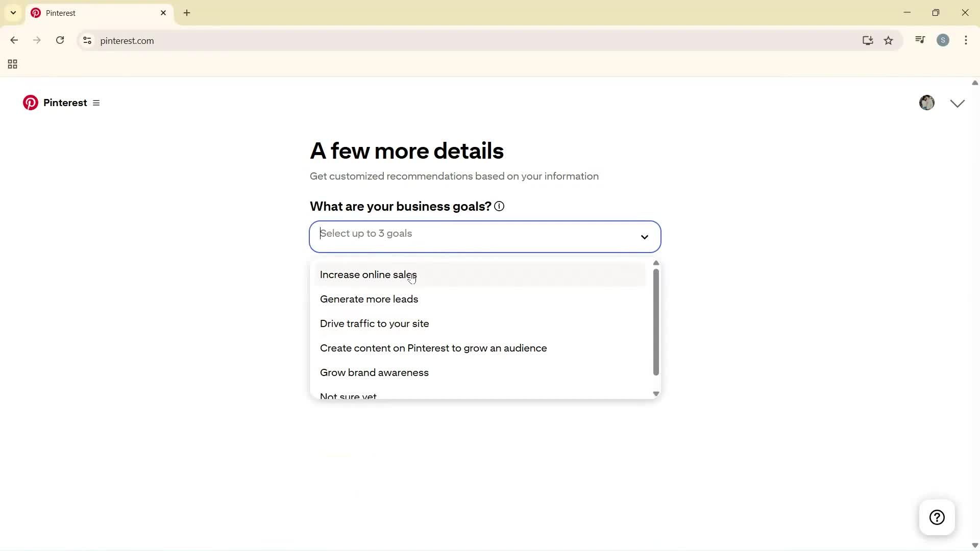Select the Generate more leads option
980x551 pixels.
(x=369, y=299)
